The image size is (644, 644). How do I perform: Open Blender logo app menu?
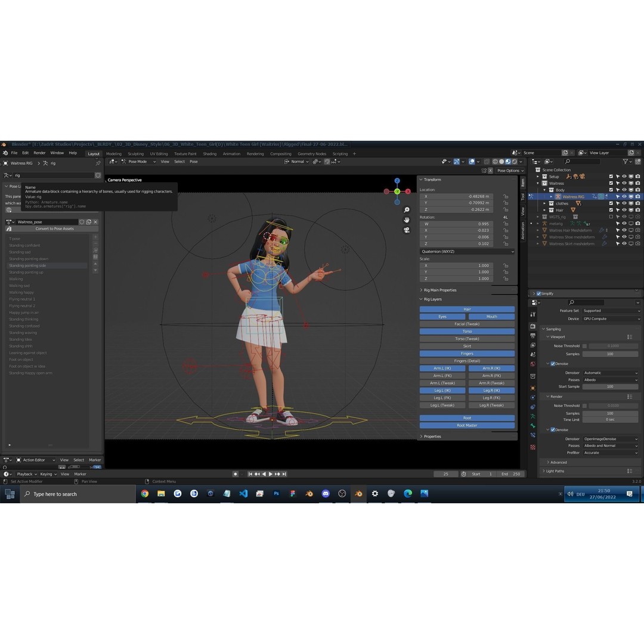click(x=5, y=153)
